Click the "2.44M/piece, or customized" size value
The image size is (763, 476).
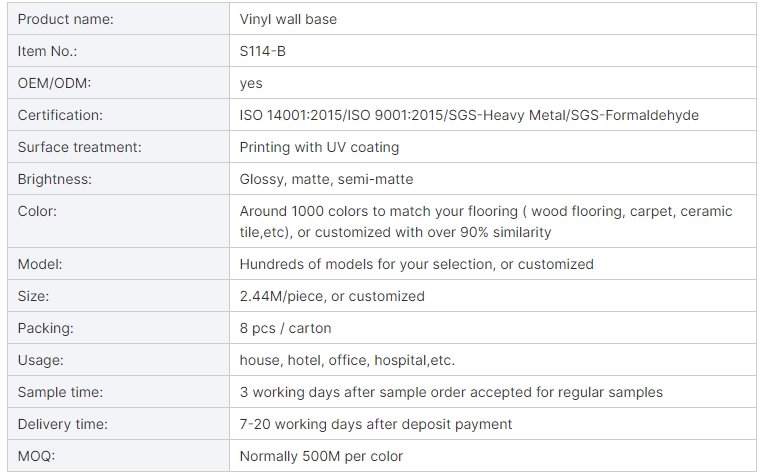[x=332, y=296]
